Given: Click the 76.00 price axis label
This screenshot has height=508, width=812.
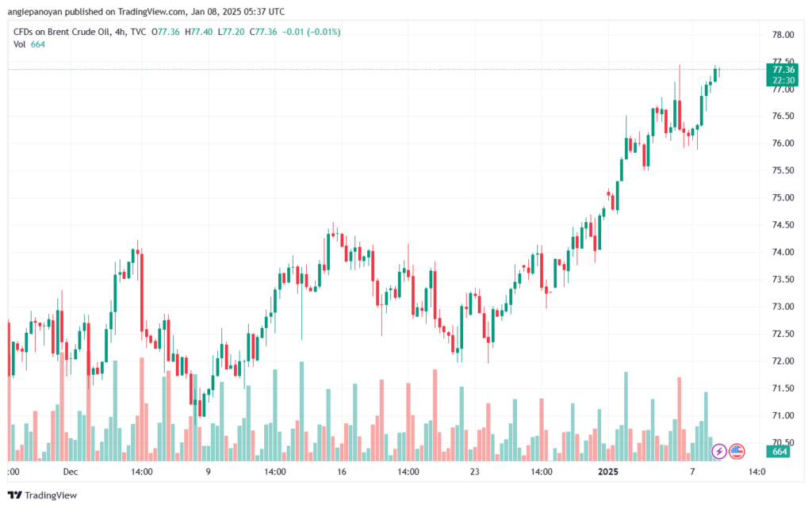Looking at the screenshot, I should (783, 143).
